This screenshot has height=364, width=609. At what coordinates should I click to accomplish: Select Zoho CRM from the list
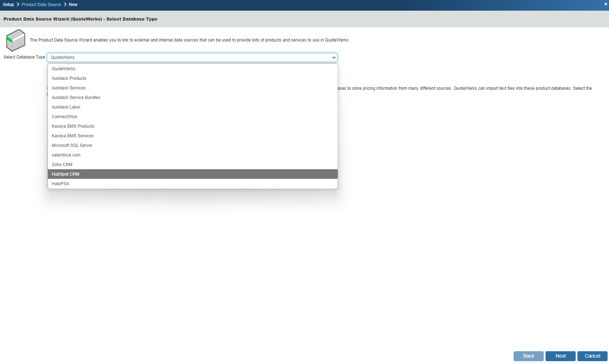point(62,165)
